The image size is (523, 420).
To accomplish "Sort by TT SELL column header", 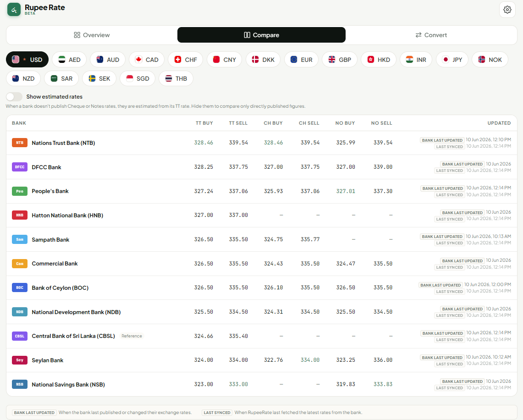I will click(x=238, y=123).
